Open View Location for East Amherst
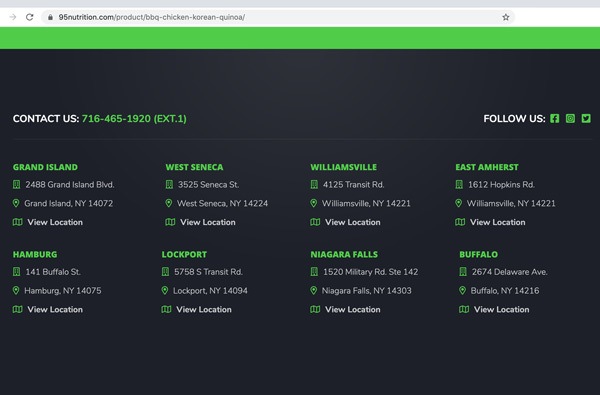Viewport: 600px width, 395px height. click(x=498, y=222)
